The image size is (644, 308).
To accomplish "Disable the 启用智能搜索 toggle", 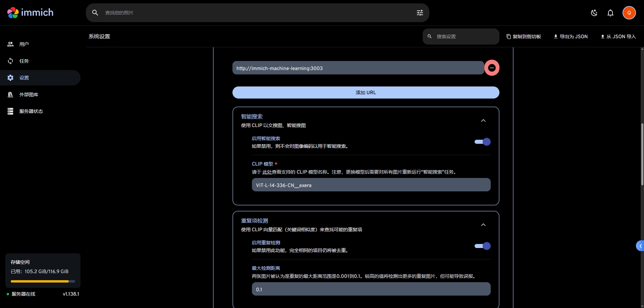I will tap(482, 142).
